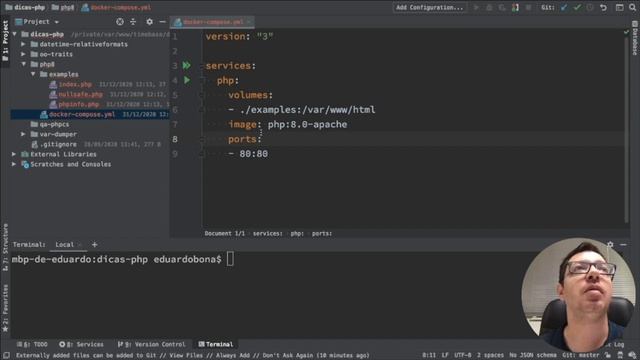
Task: Click the window layout icon beside search
Action: point(619,7)
